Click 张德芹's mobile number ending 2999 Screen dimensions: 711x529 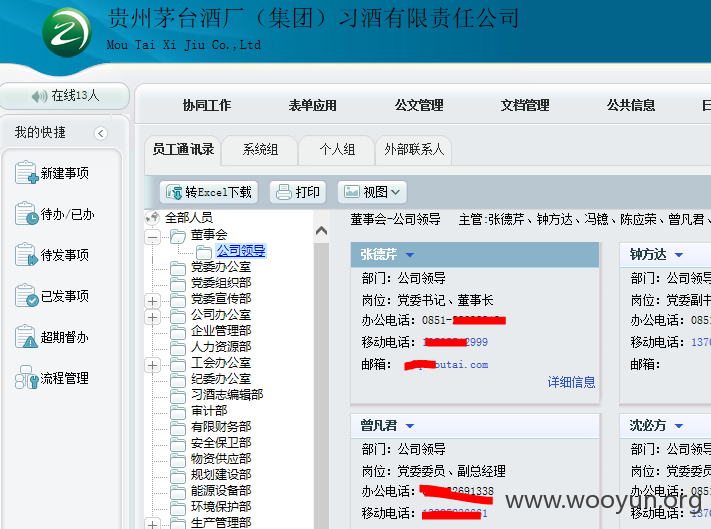455,342
